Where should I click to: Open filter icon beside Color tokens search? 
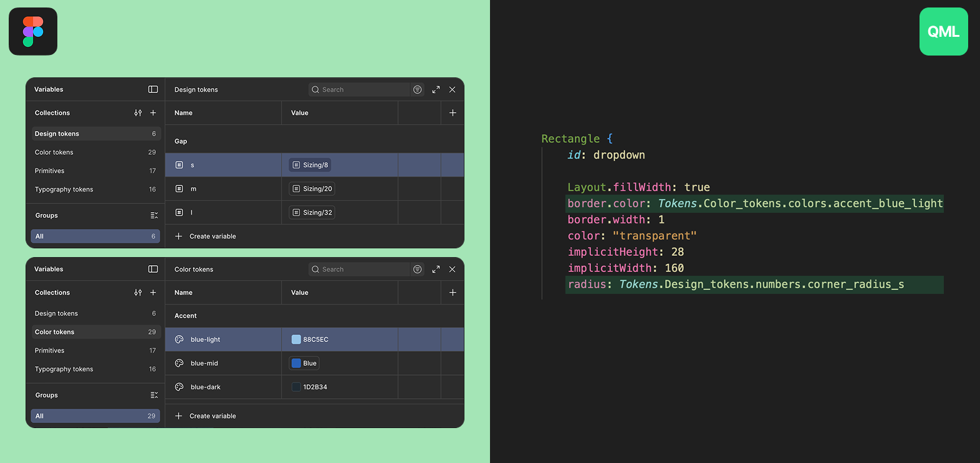click(418, 270)
